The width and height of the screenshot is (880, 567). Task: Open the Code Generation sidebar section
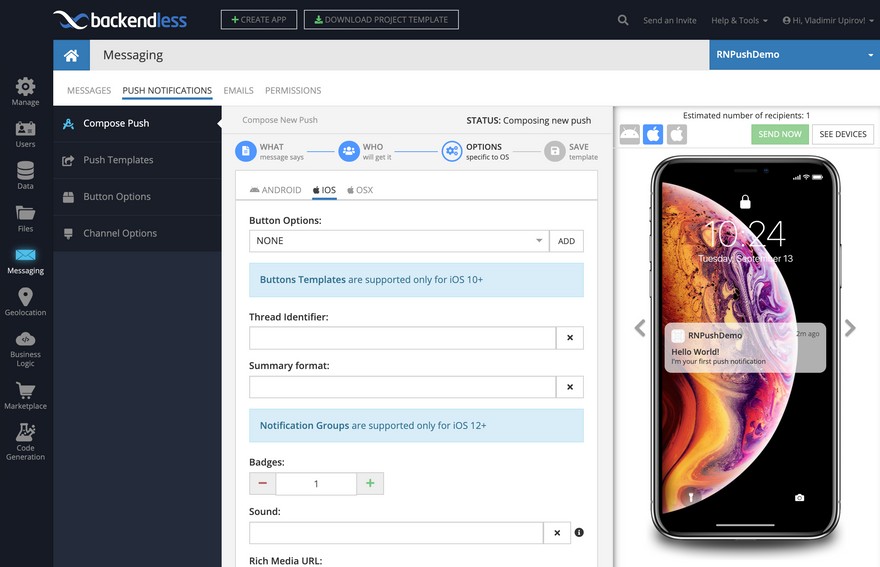pyautogui.click(x=25, y=441)
